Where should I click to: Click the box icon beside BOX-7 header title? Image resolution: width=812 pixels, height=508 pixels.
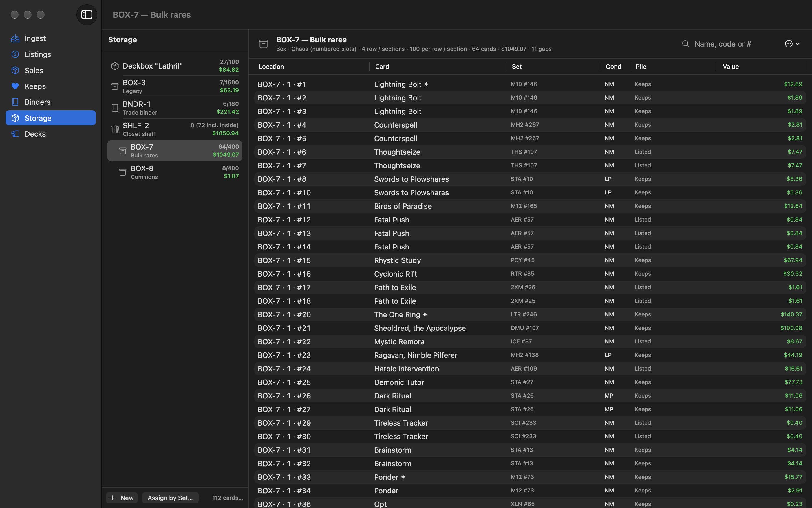coord(263,44)
